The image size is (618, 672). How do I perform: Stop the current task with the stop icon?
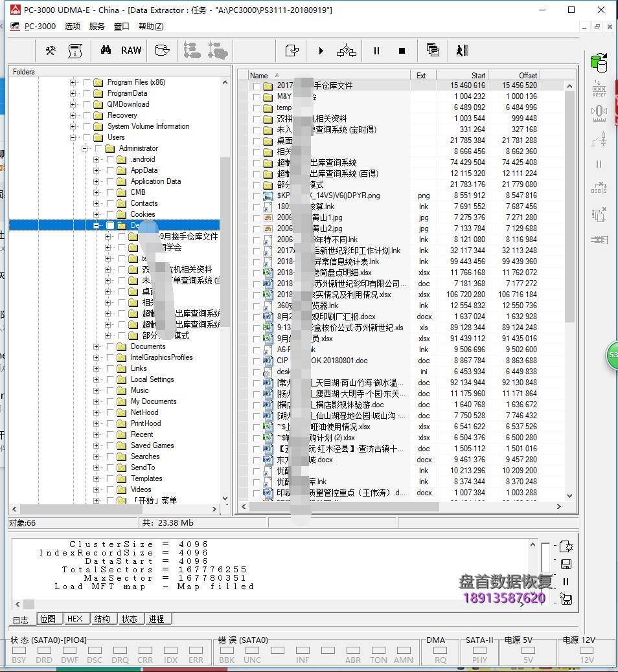click(401, 50)
